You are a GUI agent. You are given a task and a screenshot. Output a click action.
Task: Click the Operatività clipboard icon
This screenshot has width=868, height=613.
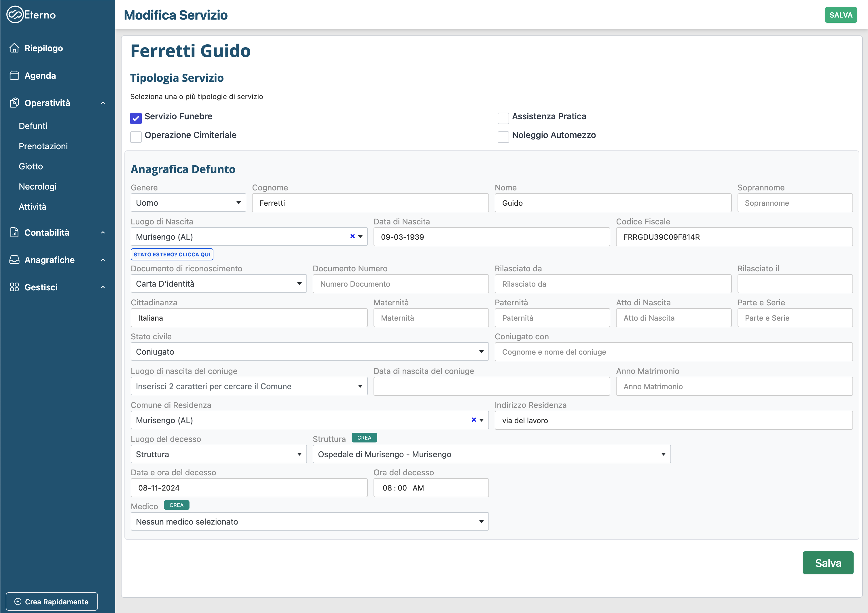(14, 103)
